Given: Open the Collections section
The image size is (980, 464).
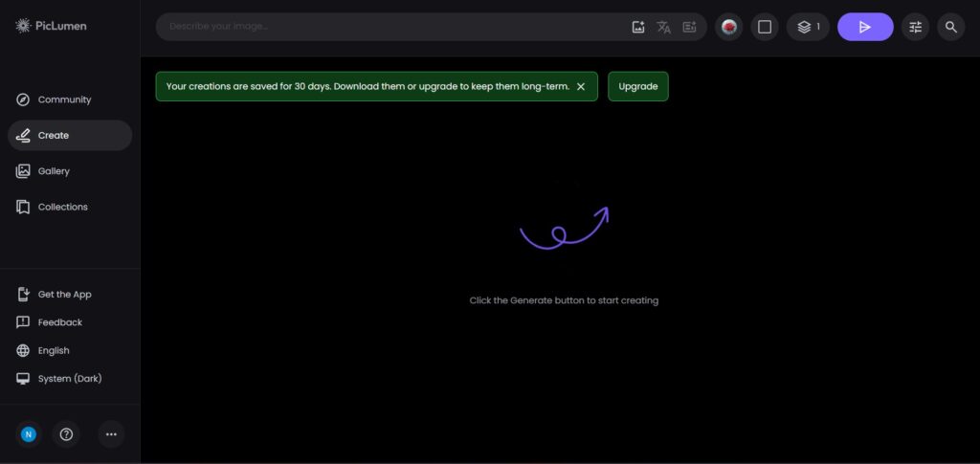Looking at the screenshot, I should 62,207.
